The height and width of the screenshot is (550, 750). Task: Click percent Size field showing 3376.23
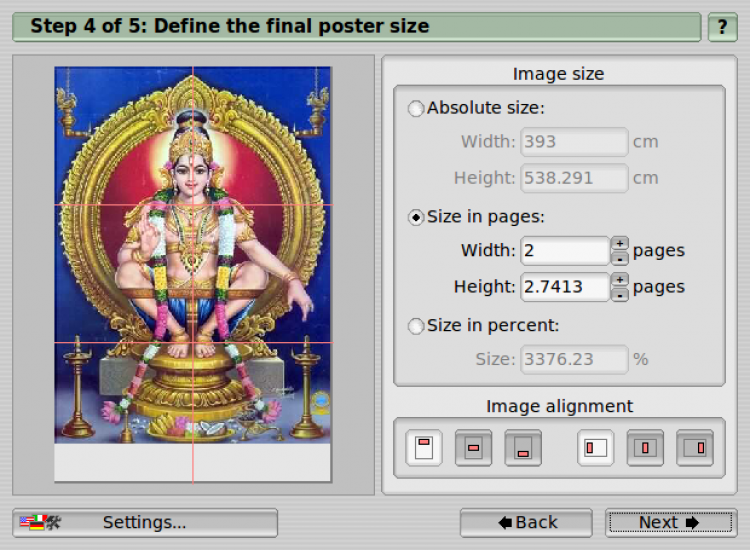(574, 359)
